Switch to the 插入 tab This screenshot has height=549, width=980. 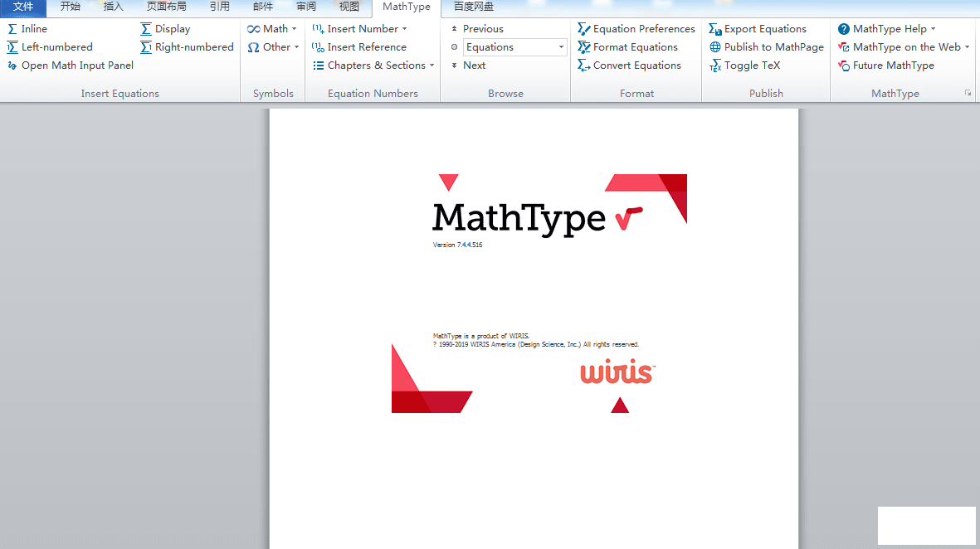coord(113,7)
